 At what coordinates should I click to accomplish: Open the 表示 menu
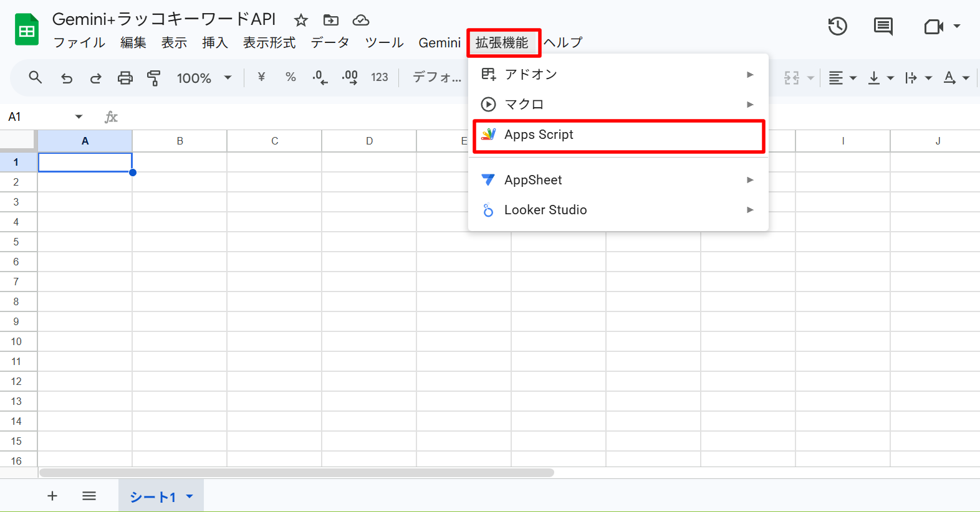tap(174, 42)
